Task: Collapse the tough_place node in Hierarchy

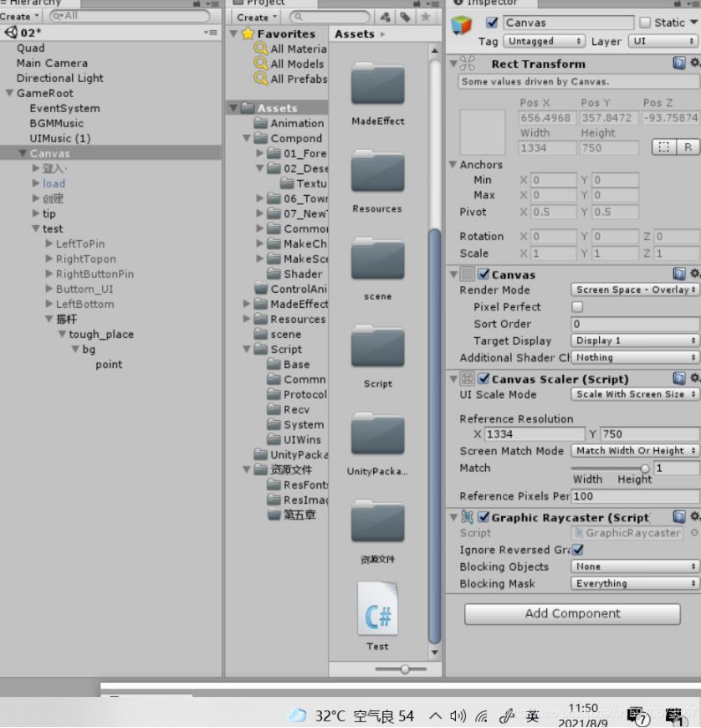Action: [x=63, y=335]
